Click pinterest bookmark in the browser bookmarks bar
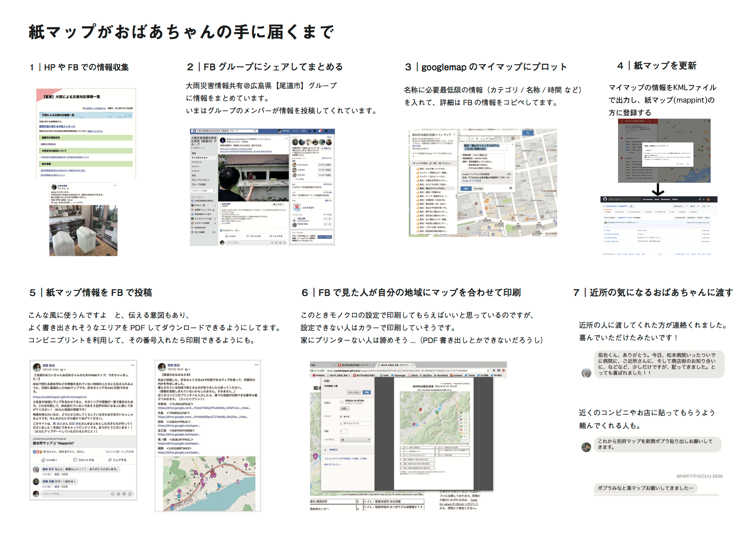756x535 pixels. click(456, 375)
